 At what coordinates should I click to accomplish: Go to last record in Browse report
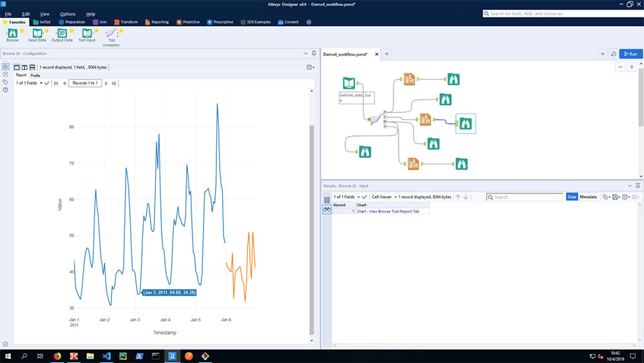click(x=114, y=83)
